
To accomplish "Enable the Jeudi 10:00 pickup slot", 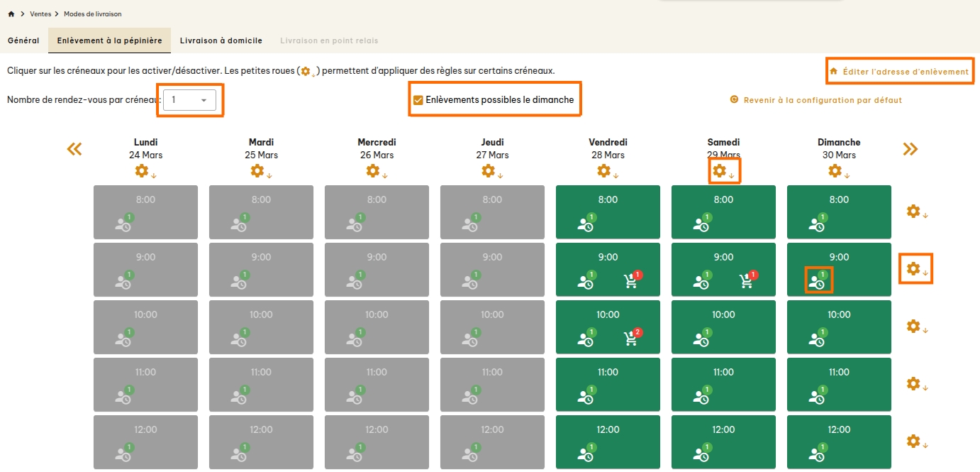I will [x=492, y=326].
